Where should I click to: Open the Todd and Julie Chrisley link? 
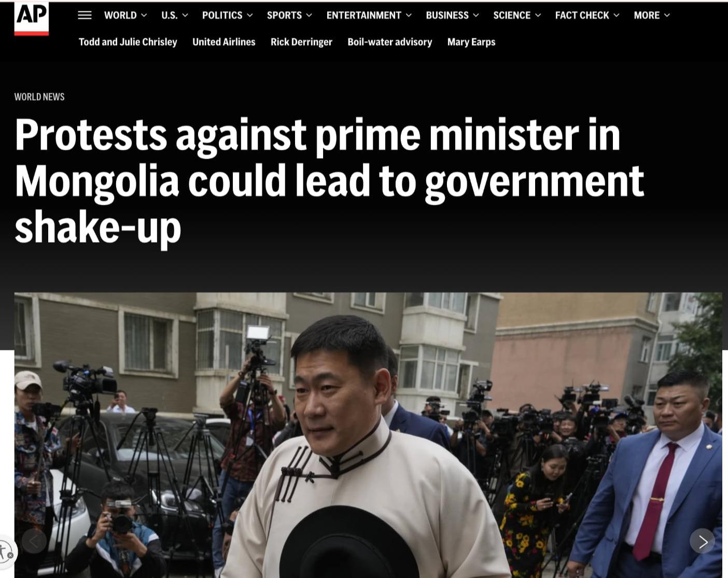(x=128, y=42)
